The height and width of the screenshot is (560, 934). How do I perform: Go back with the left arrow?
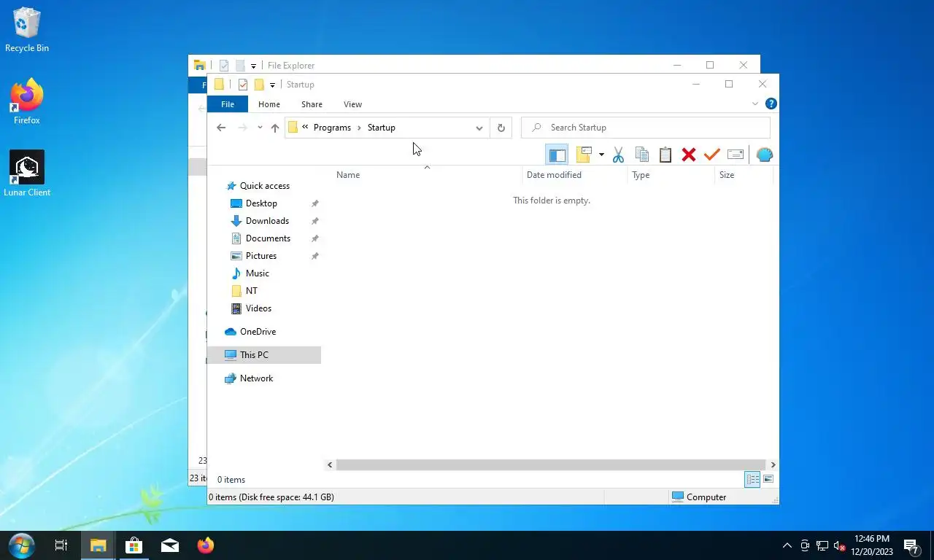pos(221,128)
